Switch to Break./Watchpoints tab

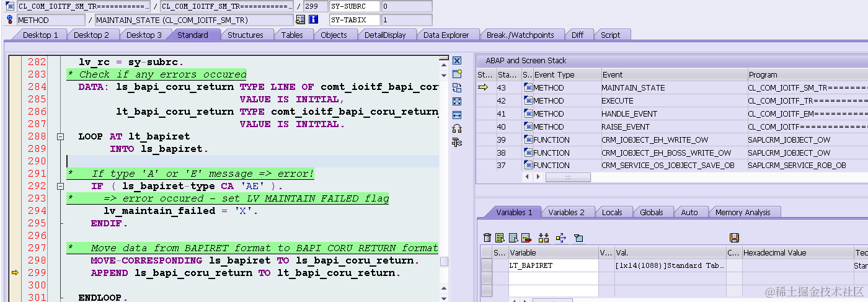[x=520, y=35]
